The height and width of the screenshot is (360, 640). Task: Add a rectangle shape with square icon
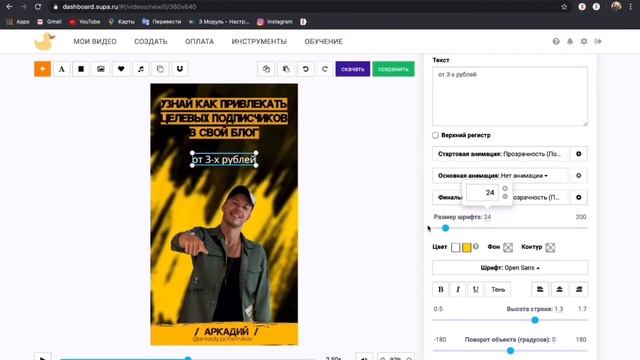pyautogui.click(x=81, y=69)
